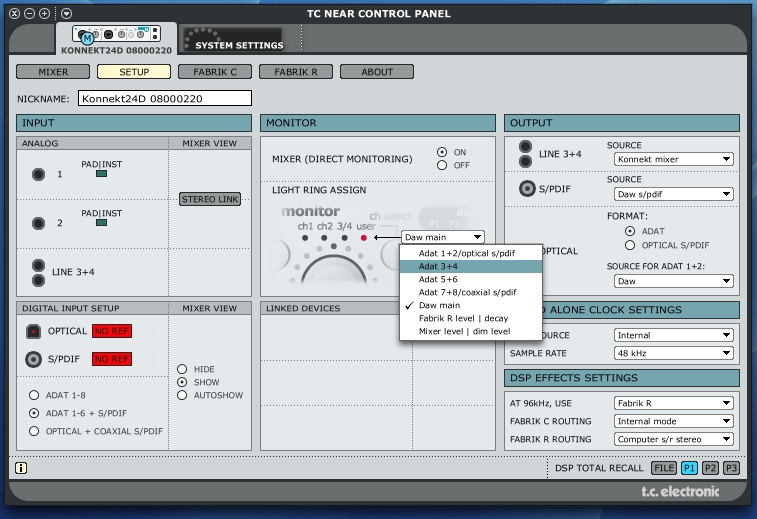This screenshot has width=757, height=519.
Task: Set direct monitoring mixer to OFF
Action: coord(442,165)
